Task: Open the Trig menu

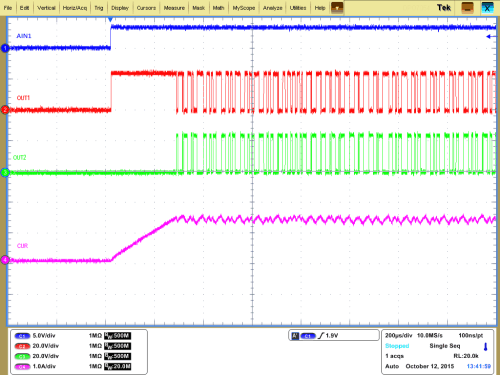Action: [99, 8]
